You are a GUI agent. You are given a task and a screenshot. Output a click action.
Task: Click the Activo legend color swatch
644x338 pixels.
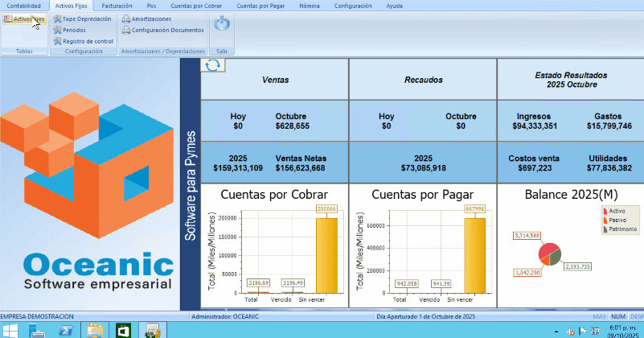605,212
